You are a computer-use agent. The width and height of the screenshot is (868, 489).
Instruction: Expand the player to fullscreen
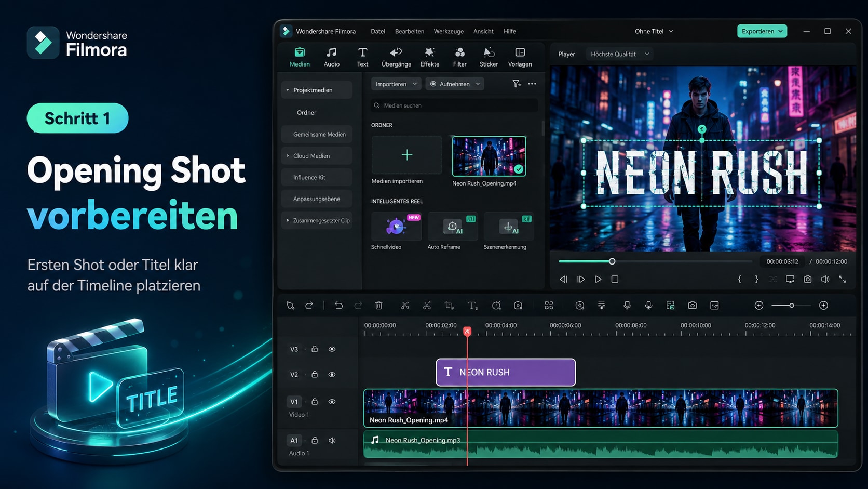tap(843, 279)
